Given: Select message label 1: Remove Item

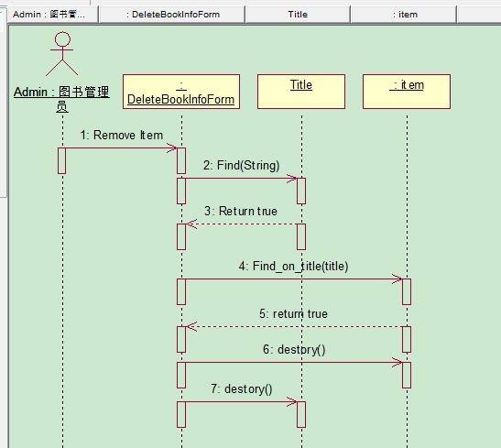Looking at the screenshot, I should click(122, 136).
